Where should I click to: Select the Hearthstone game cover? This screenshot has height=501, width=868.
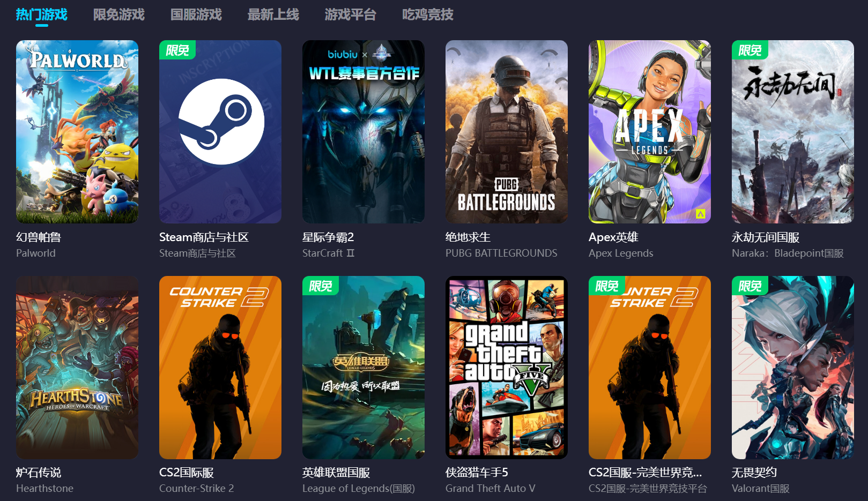point(77,368)
